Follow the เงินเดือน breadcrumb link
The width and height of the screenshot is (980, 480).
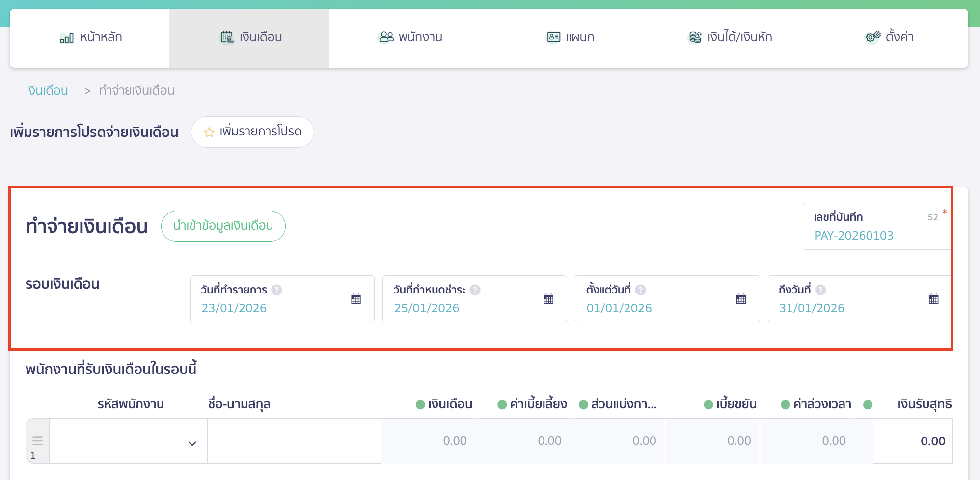point(47,91)
